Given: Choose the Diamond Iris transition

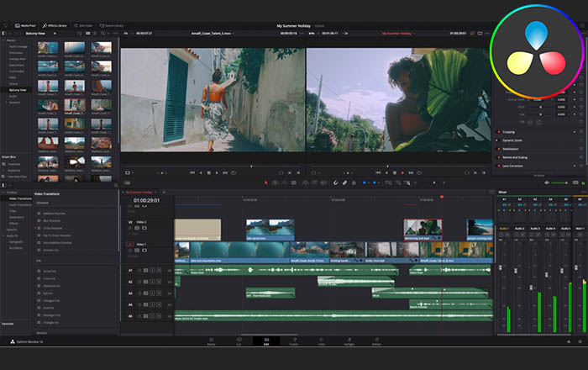Looking at the screenshot, I should pos(52,286).
